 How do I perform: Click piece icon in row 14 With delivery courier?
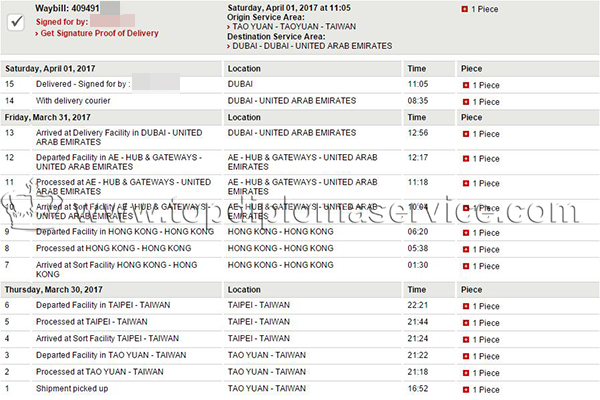coord(466,102)
